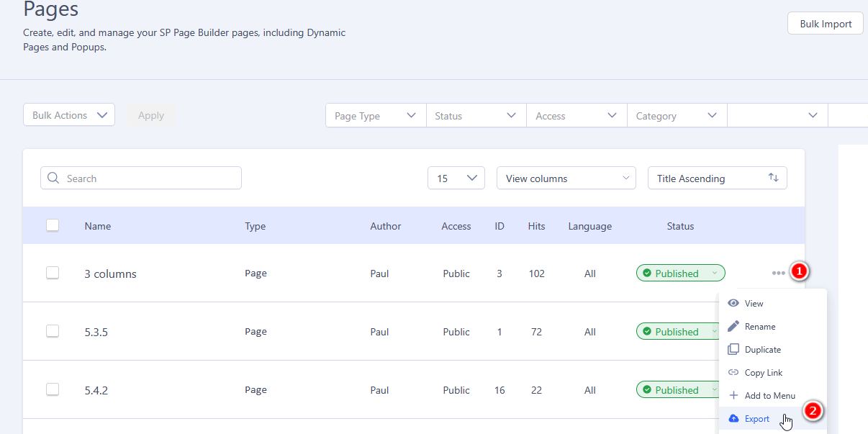Open the Title Ascending sort dropdown
This screenshot has width=868, height=434.
click(717, 178)
